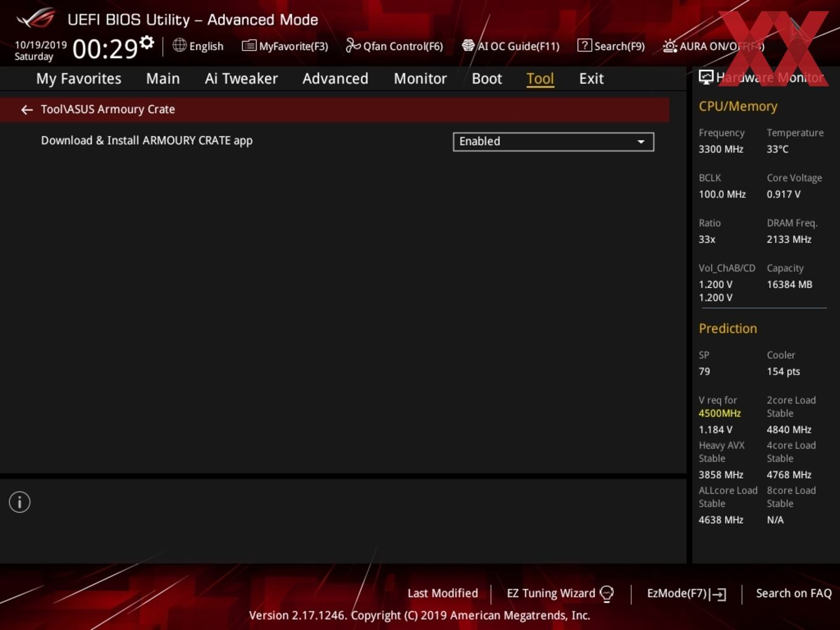
Task: Click the Search question mark icon
Action: [x=584, y=45]
